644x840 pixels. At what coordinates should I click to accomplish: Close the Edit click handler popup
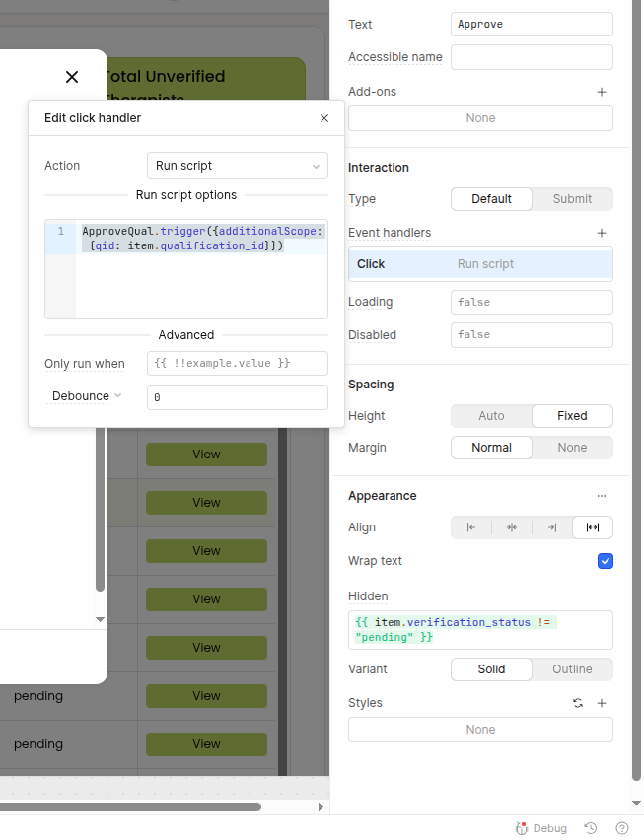tap(324, 118)
